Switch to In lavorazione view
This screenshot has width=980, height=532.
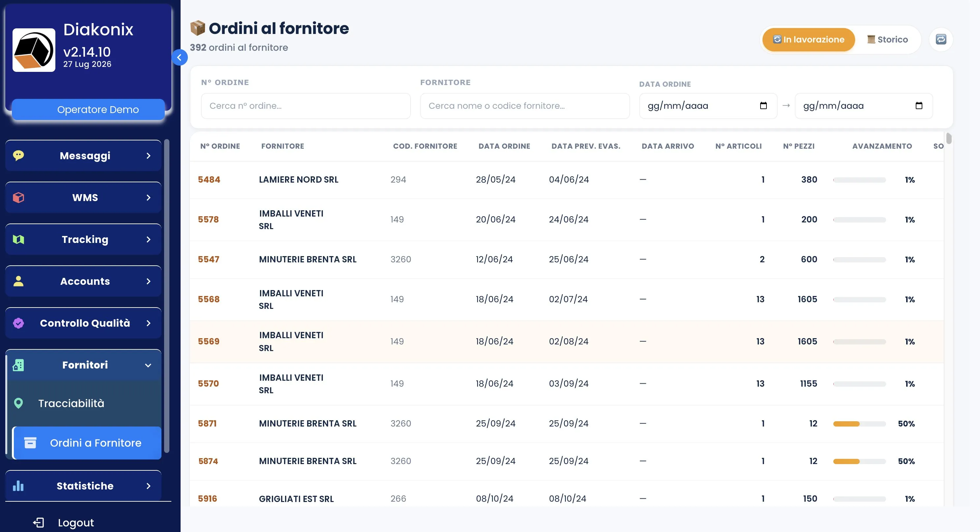point(808,39)
